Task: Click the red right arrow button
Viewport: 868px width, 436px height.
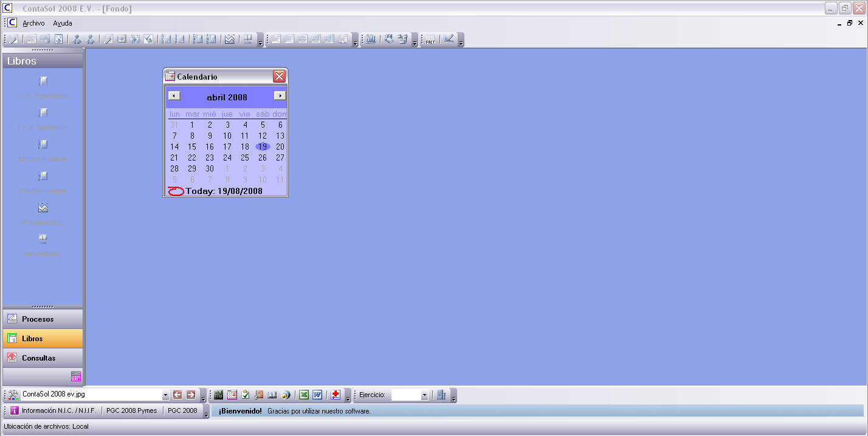Action: (191, 395)
